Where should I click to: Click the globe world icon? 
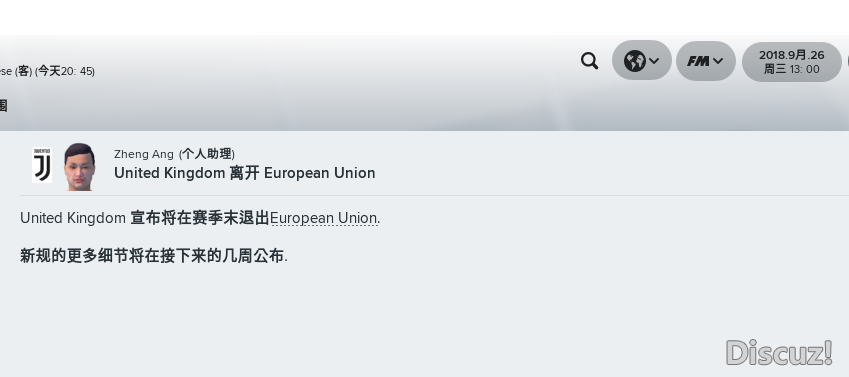pyautogui.click(x=634, y=61)
